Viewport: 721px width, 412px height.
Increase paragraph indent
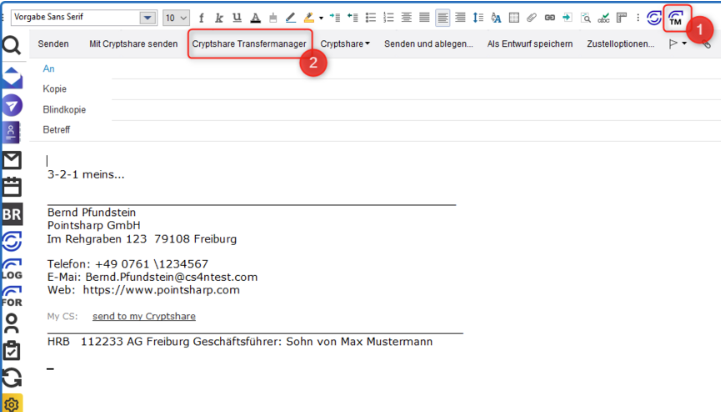pyautogui.click(x=335, y=18)
